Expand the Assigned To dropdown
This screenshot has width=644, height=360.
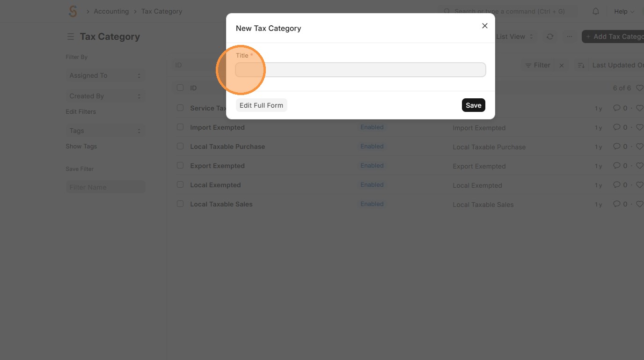point(105,75)
